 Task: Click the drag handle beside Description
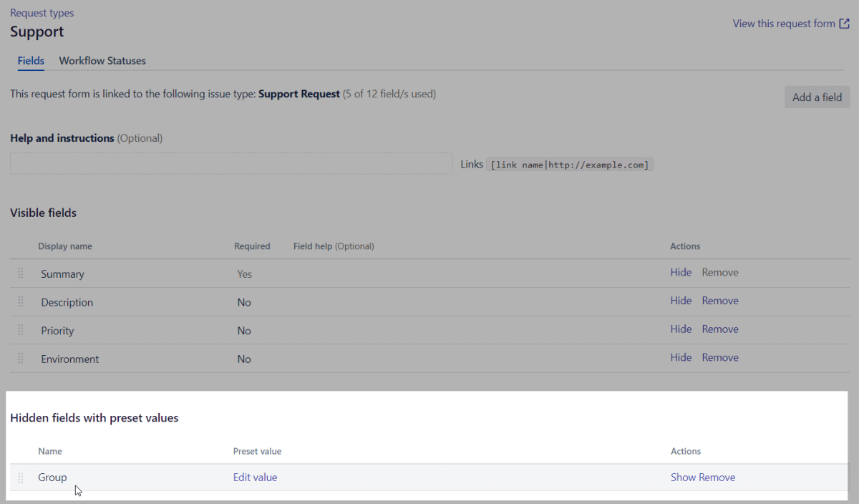20,301
